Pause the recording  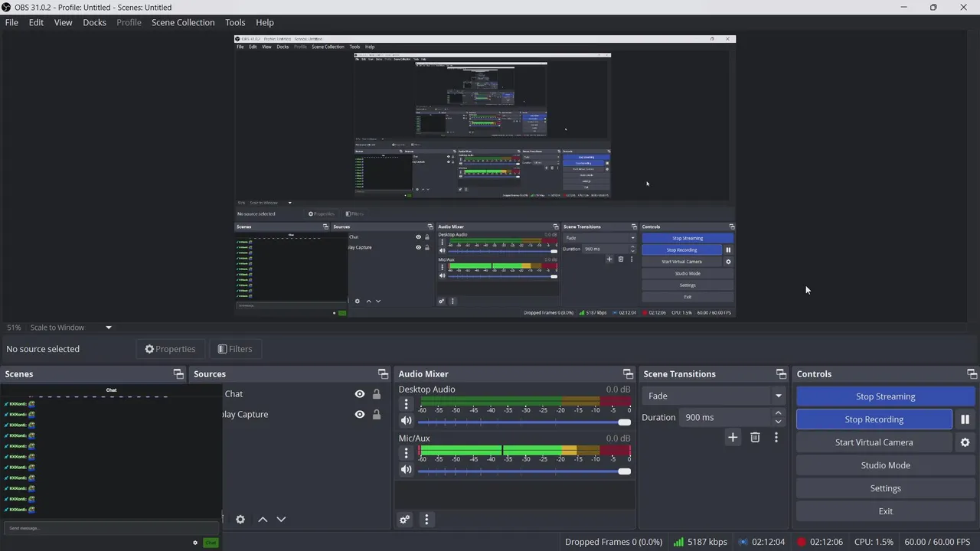[x=965, y=419]
